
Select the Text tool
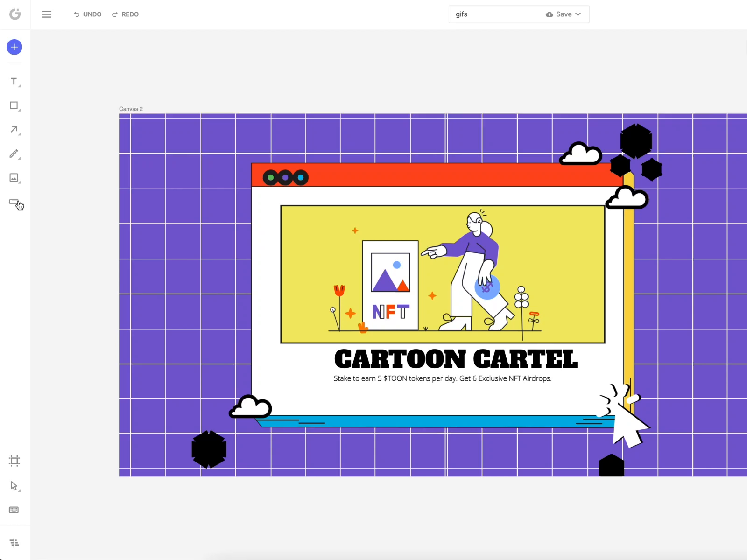click(14, 82)
